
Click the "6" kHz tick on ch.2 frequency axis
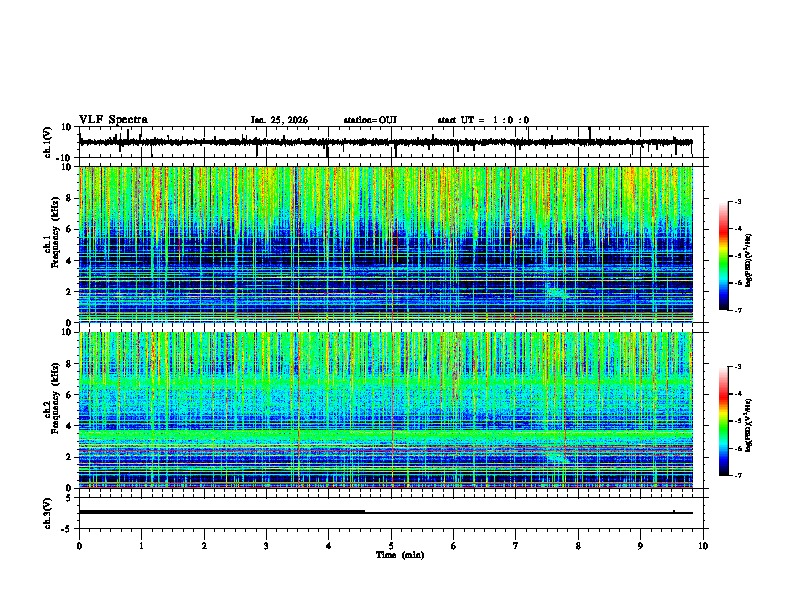pyautogui.click(x=70, y=395)
